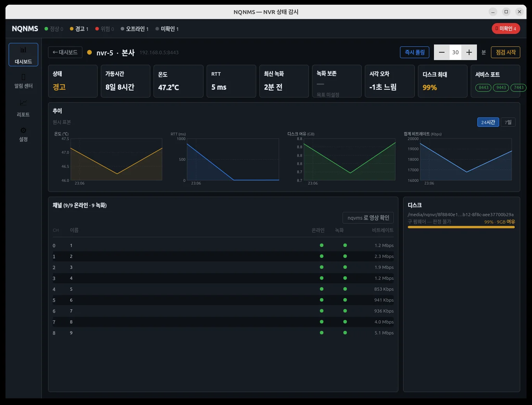This screenshot has width=532, height=405.
Task: Click the 상태 경고 card
Action: (73, 81)
